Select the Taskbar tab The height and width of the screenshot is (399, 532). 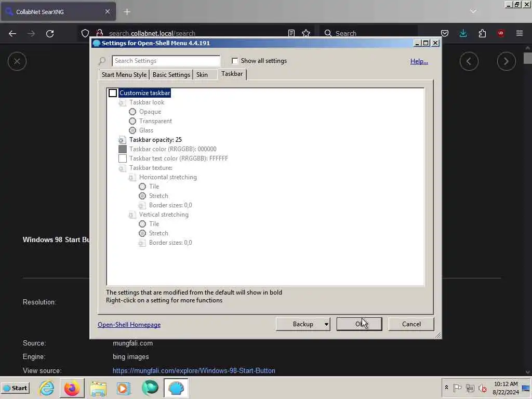click(x=232, y=74)
